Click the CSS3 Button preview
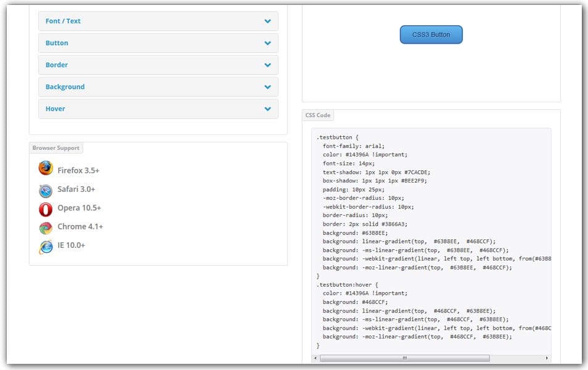 [431, 35]
